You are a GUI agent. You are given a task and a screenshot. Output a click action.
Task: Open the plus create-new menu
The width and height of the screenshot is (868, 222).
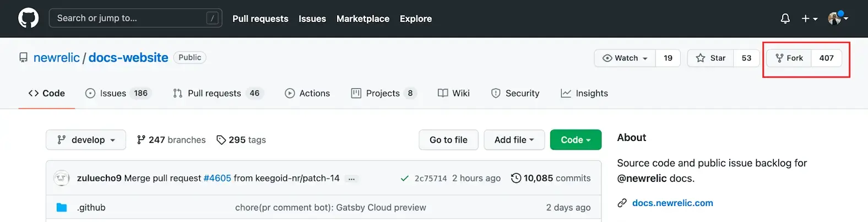(809, 19)
